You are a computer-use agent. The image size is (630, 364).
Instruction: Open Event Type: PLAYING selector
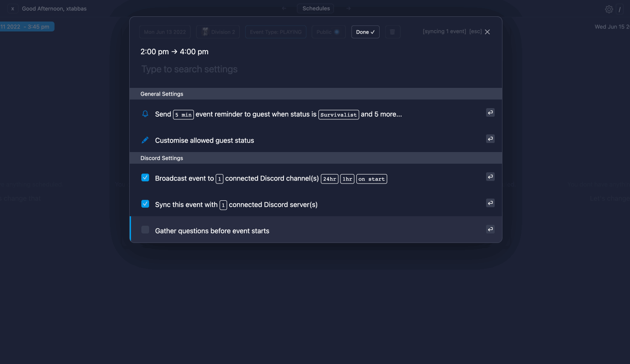pyautogui.click(x=276, y=32)
